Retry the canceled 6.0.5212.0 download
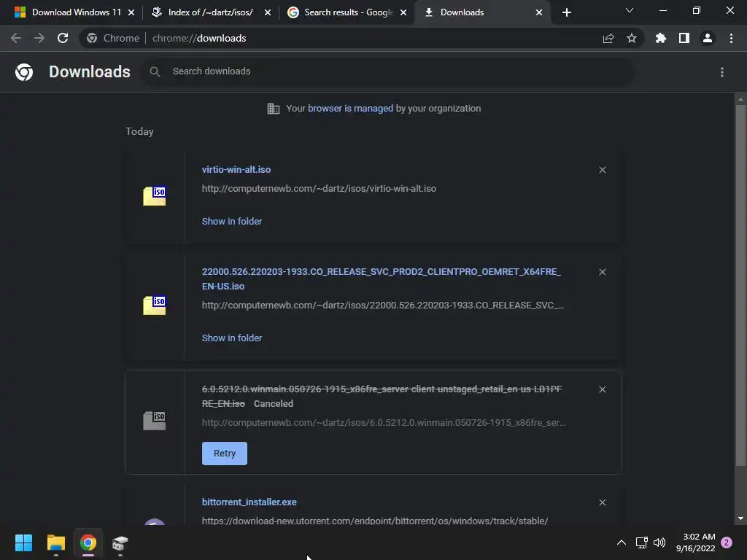This screenshot has height=560, width=747. pos(225,454)
